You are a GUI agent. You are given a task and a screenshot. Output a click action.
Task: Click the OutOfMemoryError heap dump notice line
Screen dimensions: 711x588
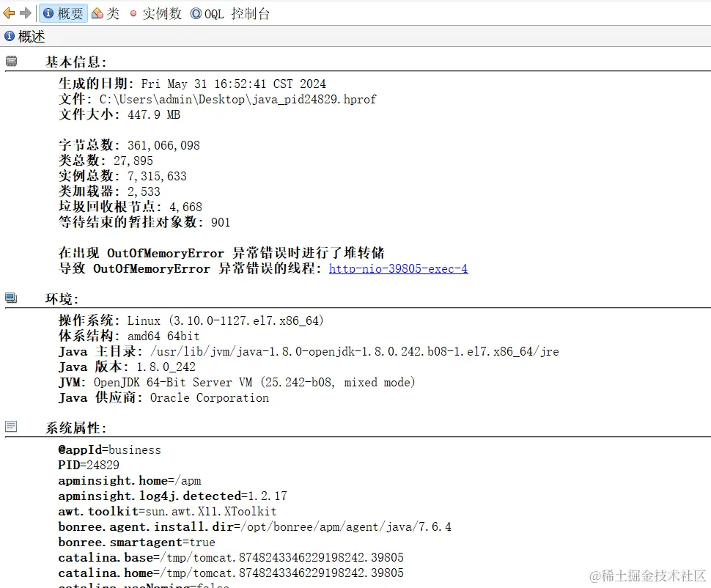click(x=221, y=253)
